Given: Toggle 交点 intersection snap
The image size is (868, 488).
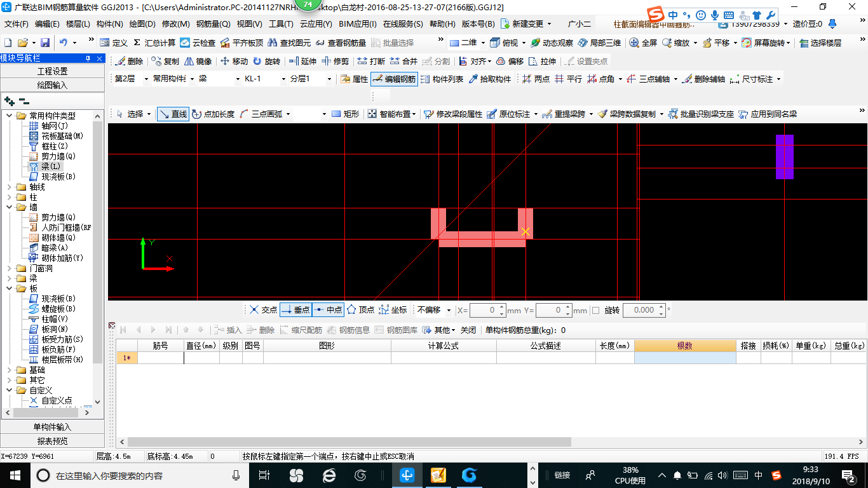Looking at the screenshot, I should 263,310.
